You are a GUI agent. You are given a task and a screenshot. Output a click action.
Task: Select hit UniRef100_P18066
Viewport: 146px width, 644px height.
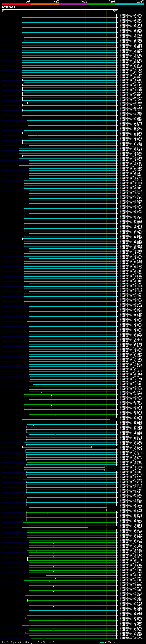pyautogui.click(x=131, y=278)
